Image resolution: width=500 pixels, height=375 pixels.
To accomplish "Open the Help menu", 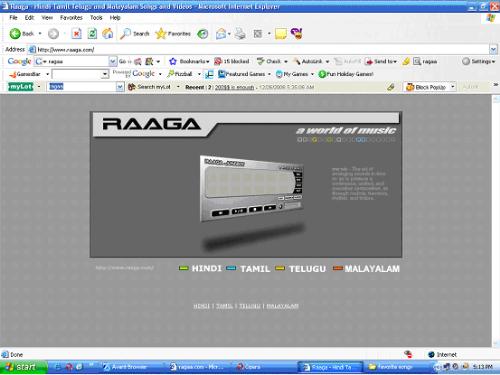I will pos(115,18).
